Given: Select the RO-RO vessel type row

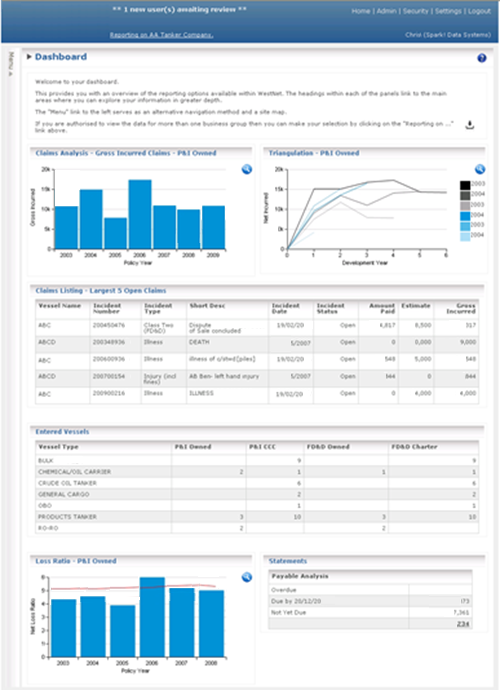Looking at the screenshot, I should (x=257, y=528).
